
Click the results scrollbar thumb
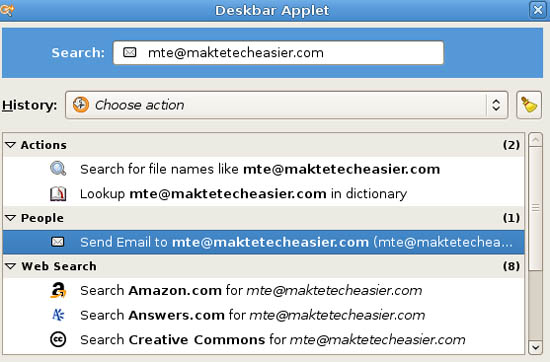coord(535,208)
